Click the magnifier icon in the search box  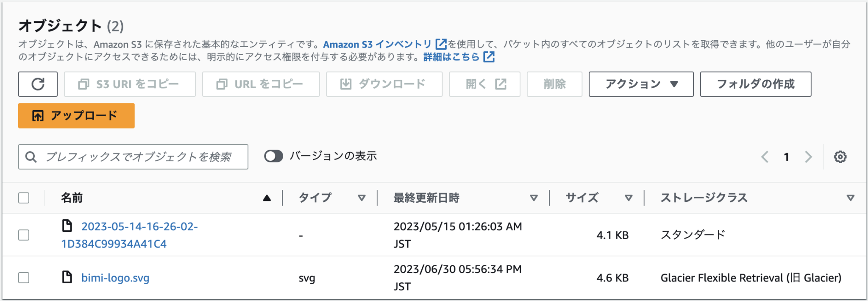coord(31,157)
